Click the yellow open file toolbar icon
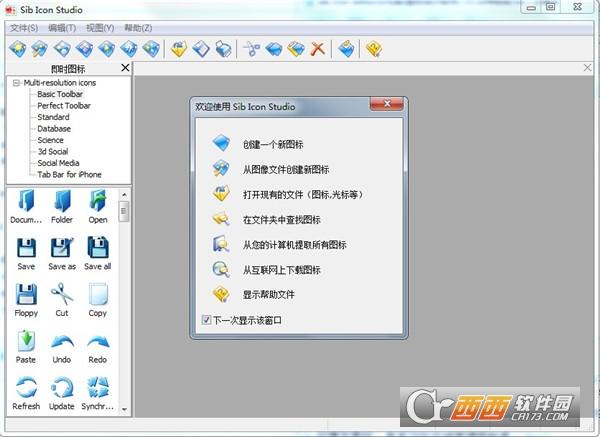The height and width of the screenshot is (437, 600). [x=179, y=49]
